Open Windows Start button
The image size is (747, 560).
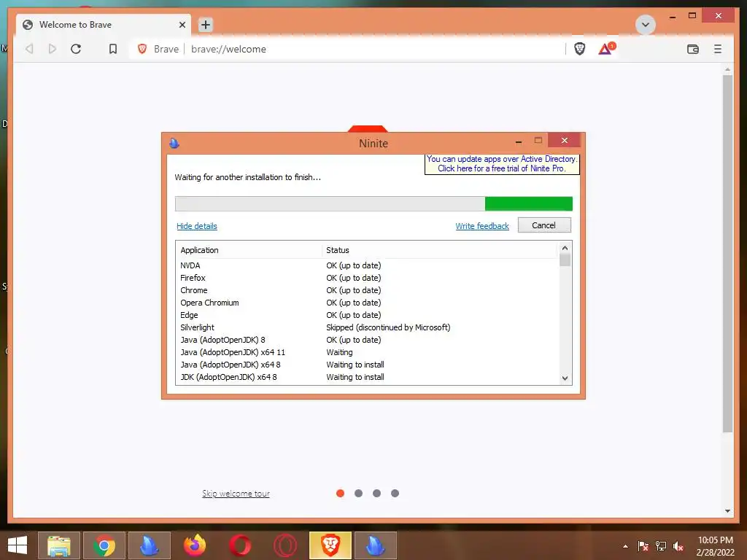[18, 545]
